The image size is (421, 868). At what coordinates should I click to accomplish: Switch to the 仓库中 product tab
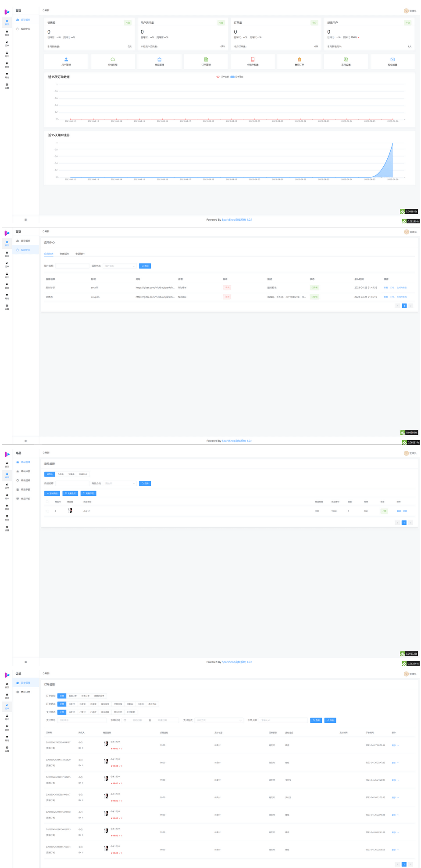click(61, 474)
